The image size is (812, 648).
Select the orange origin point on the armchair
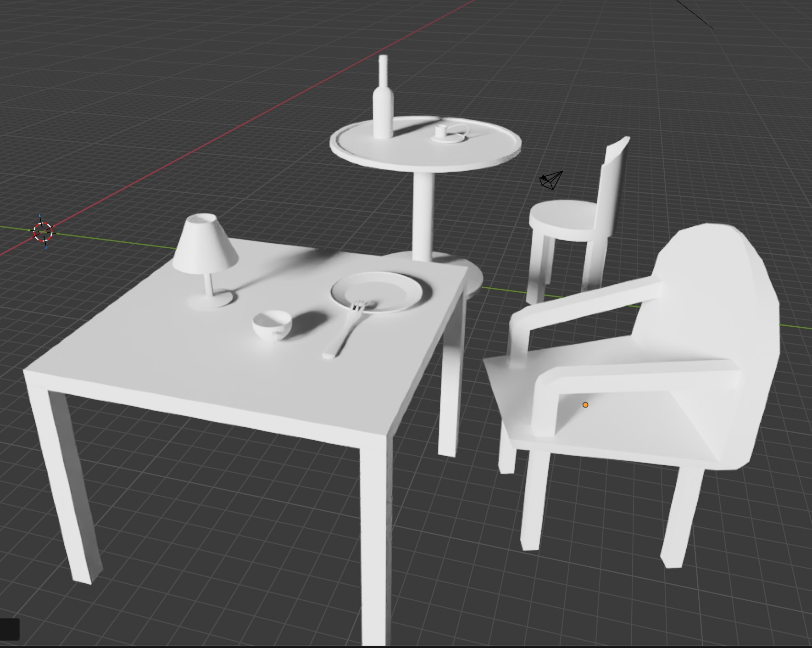(x=586, y=404)
